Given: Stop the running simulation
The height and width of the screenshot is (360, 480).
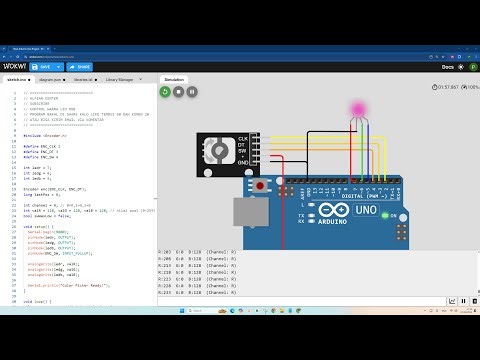Looking at the screenshot, I should point(179,92).
